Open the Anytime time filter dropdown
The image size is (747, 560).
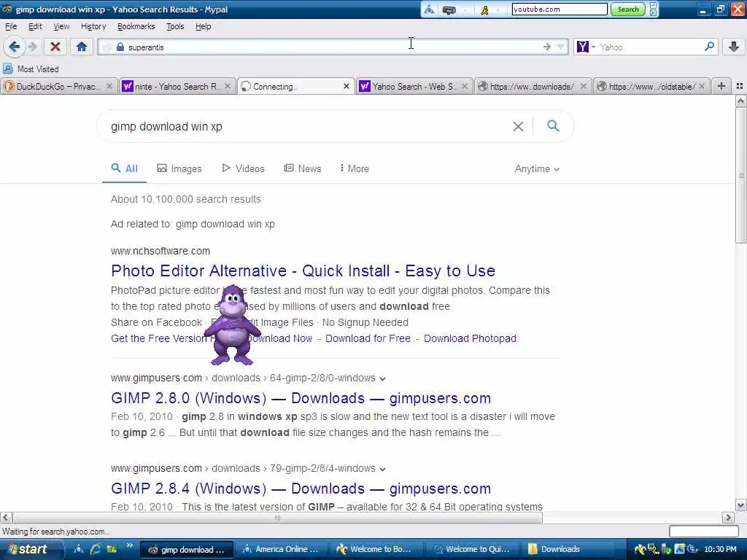[537, 168]
